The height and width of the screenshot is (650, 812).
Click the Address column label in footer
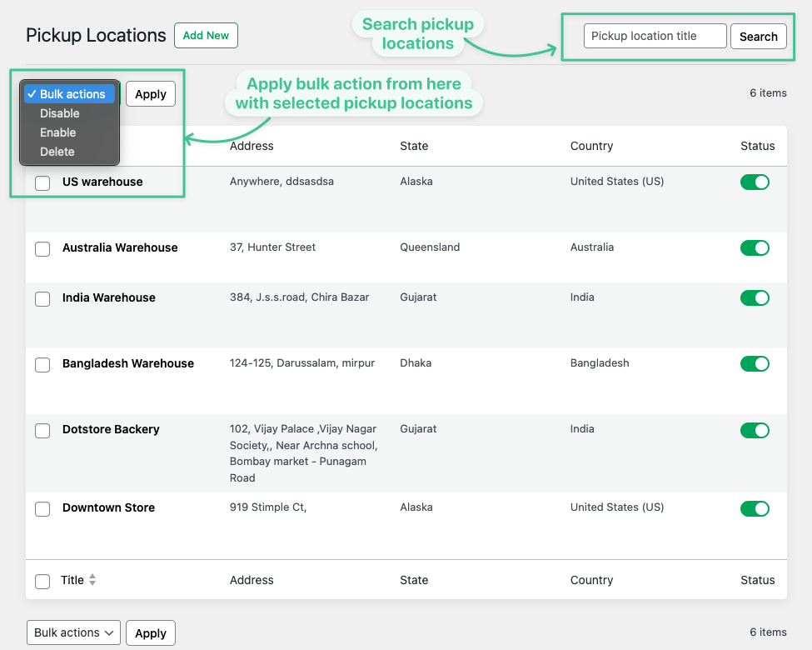pyautogui.click(x=252, y=580)
